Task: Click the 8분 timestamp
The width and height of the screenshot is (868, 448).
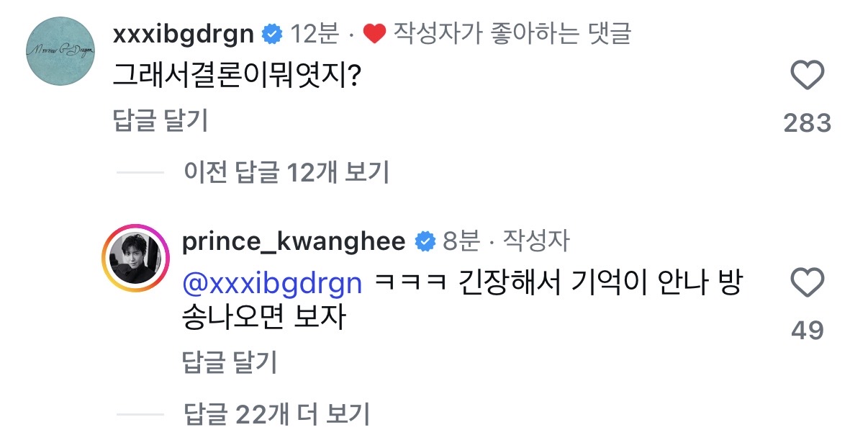Action: tap(461, 242)
